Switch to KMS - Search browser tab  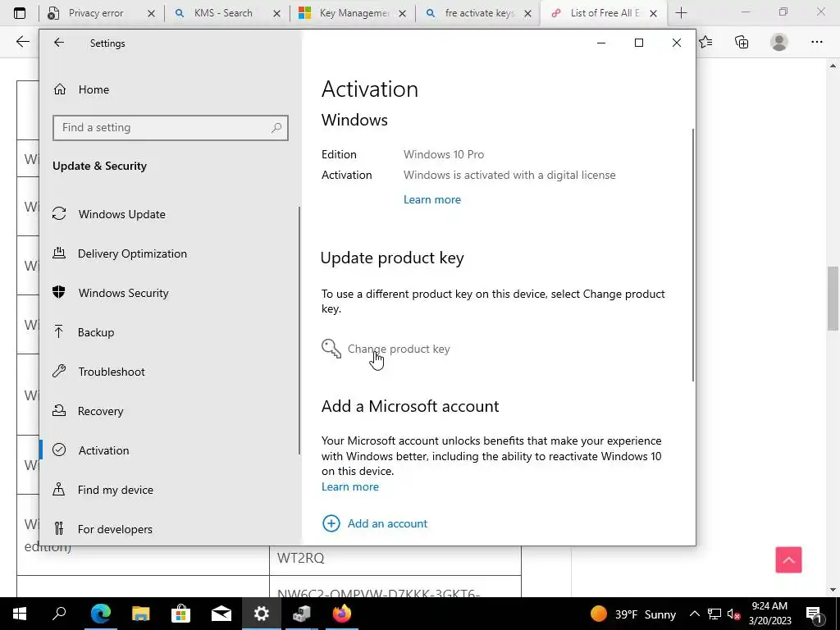[x=223, y=13]
